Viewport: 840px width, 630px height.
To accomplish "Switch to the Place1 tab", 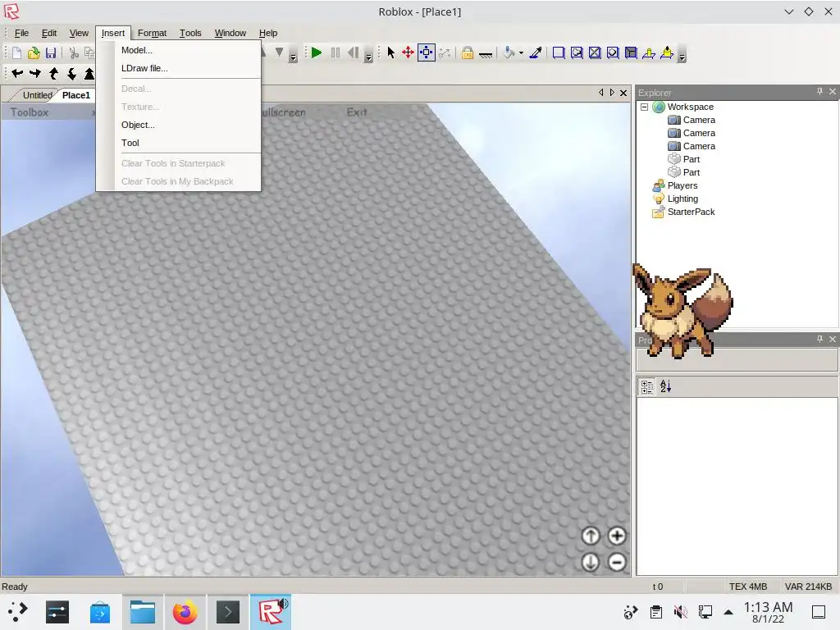I will (76, 95).
